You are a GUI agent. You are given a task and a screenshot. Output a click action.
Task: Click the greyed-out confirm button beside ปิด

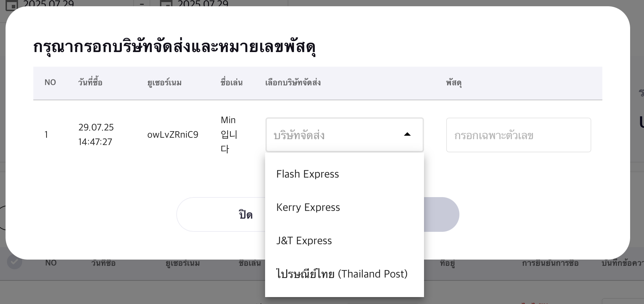(x=441, y=214)
